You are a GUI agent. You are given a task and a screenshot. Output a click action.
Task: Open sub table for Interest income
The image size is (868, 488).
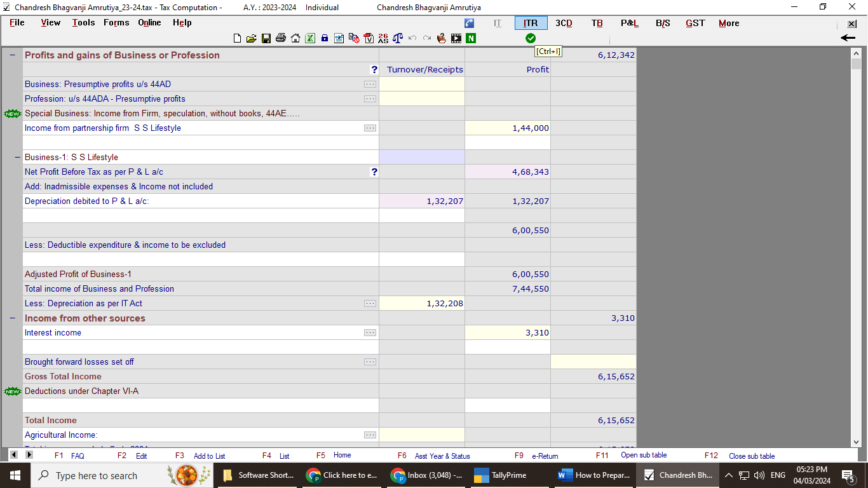pos(370,333)
